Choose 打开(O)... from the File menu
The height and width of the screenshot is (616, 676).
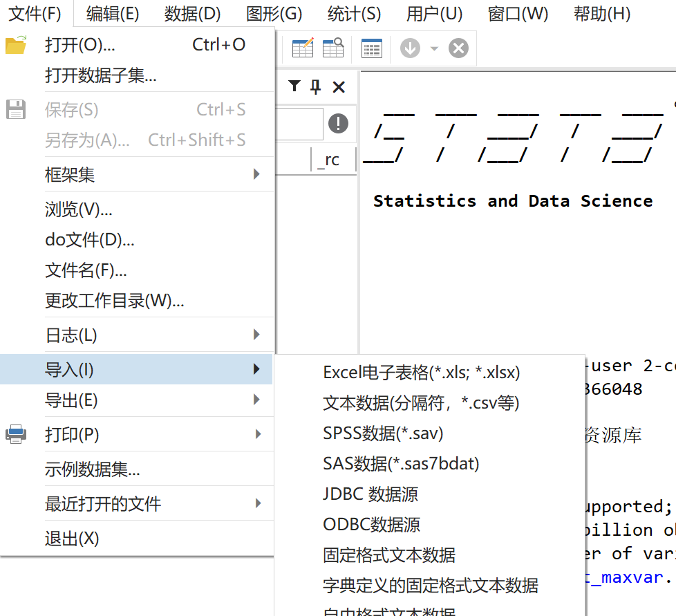(x=137, y=45)
